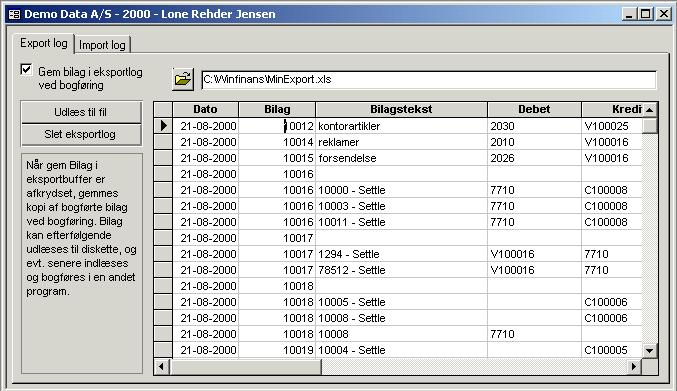
Task: Click the Bilag cell 10012
Action: click(x=277, y=126)
